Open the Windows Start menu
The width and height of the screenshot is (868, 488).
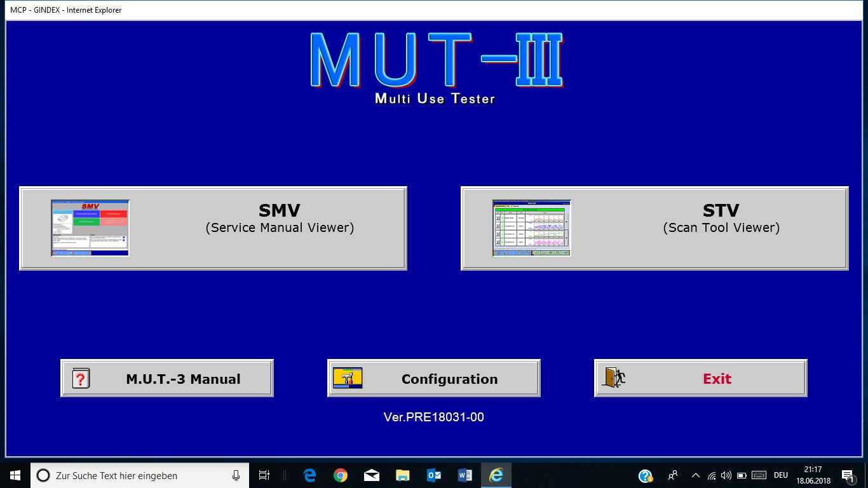click(x=15, y=475)
